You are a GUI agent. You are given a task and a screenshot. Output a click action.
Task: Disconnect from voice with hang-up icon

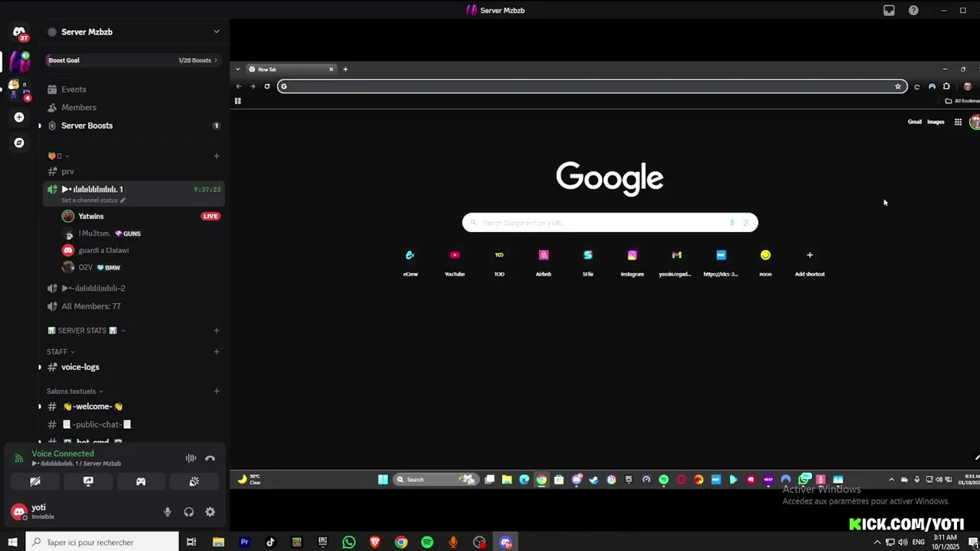210,458
